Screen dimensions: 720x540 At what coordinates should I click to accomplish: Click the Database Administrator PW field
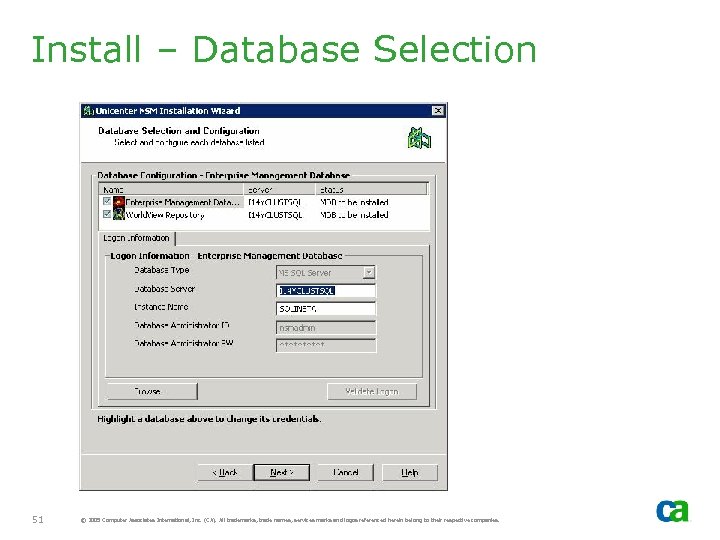click(326, 345)
